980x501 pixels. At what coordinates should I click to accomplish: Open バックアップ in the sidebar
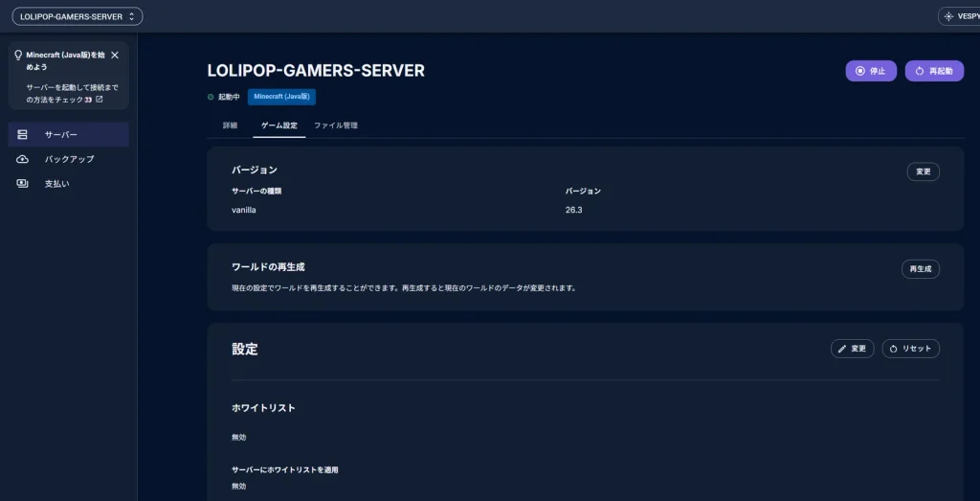[x=69, y=159]
